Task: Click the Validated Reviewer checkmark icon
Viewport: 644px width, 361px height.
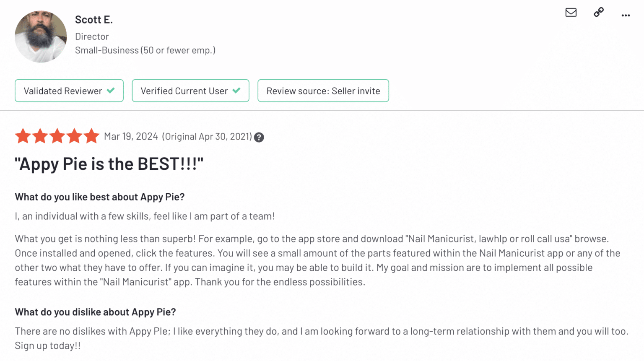Action: 111,91
